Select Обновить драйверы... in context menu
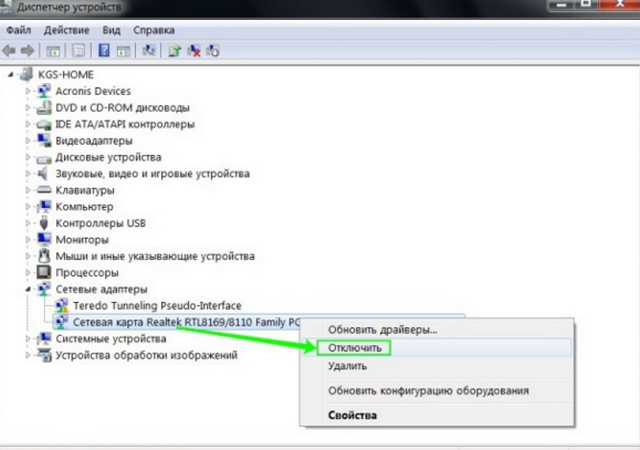Screen dimensions: 640x450 click(382, 329)
